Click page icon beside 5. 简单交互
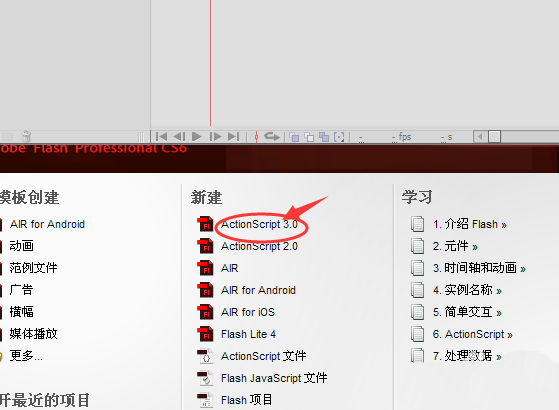559x410 pixels. click(417, 312)
